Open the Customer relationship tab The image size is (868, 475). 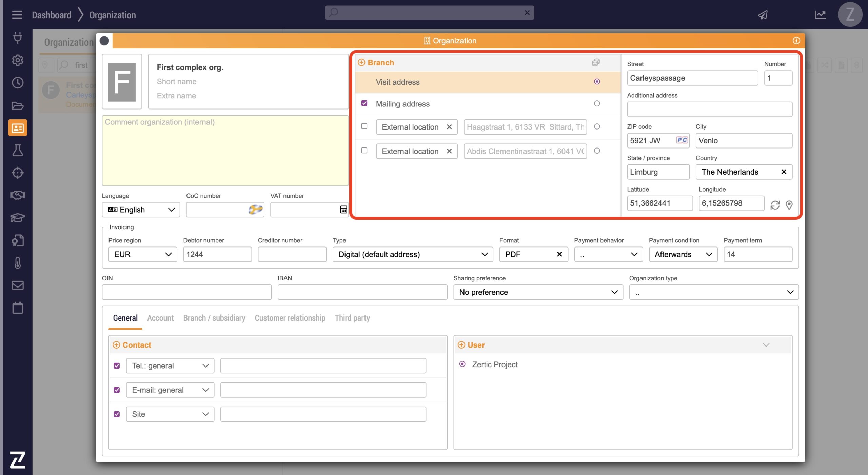click(290, 318)
